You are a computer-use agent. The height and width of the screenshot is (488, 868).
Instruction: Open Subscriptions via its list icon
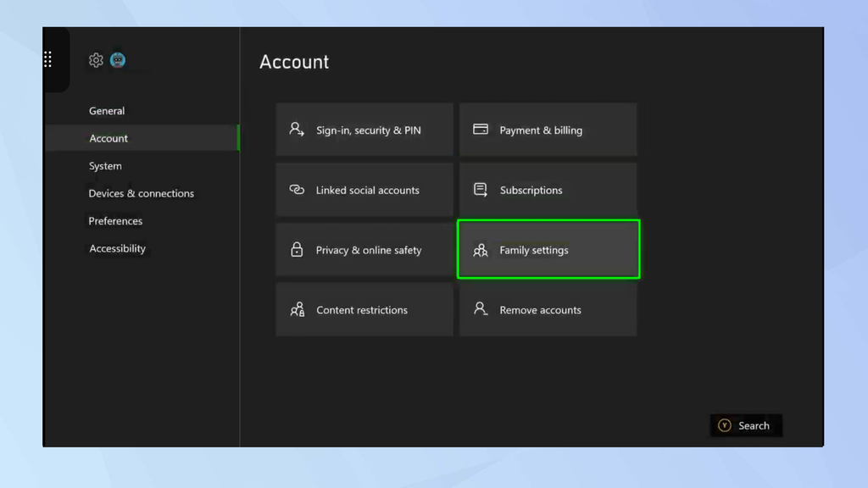pyautogui.click(x=480, y=189)
